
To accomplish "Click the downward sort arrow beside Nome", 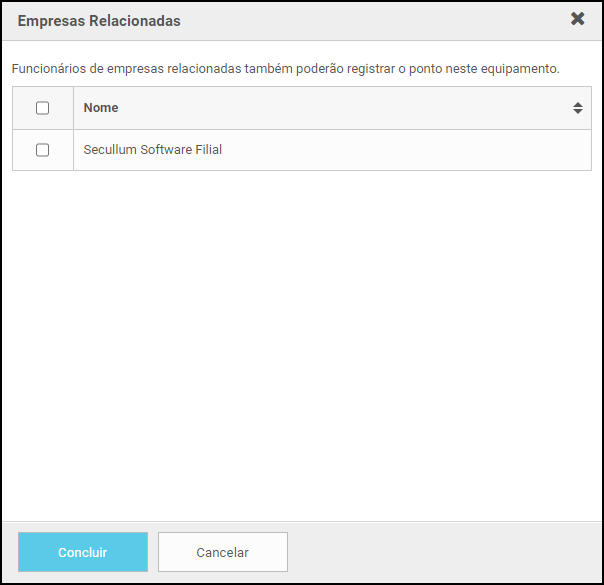I will [x=578, y=112].
